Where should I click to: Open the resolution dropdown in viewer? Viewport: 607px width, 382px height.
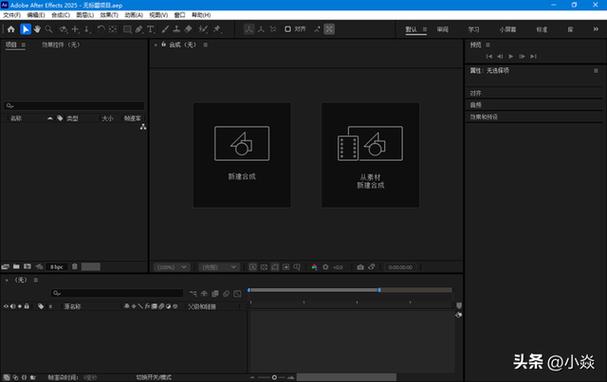(219, 267)
